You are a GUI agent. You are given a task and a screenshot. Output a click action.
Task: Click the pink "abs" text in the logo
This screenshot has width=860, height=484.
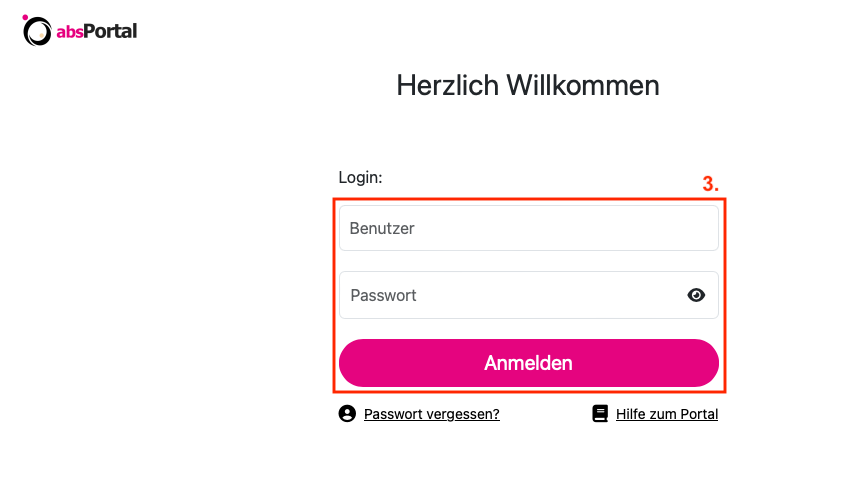pos(69,32)
